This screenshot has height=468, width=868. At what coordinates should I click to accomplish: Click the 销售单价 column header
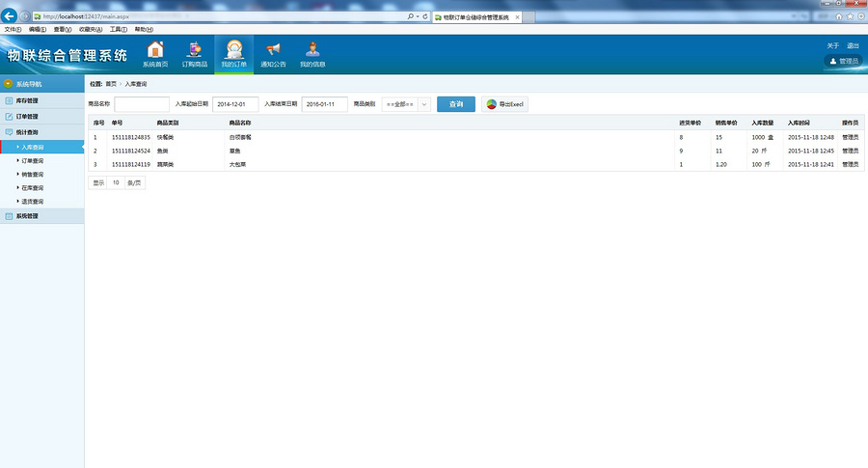[726, 123]
